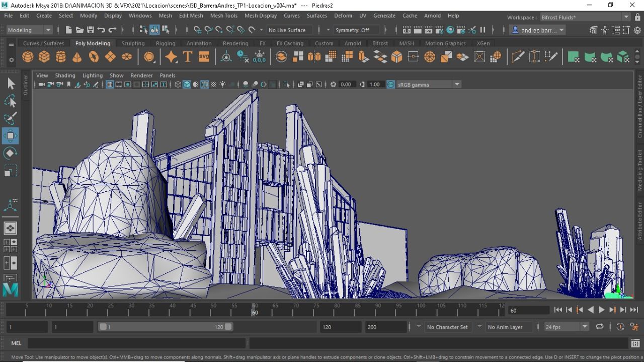The width and height of the screenshot is (644, 362).
Task: Play the animation forwards
Action: [601, 310]
